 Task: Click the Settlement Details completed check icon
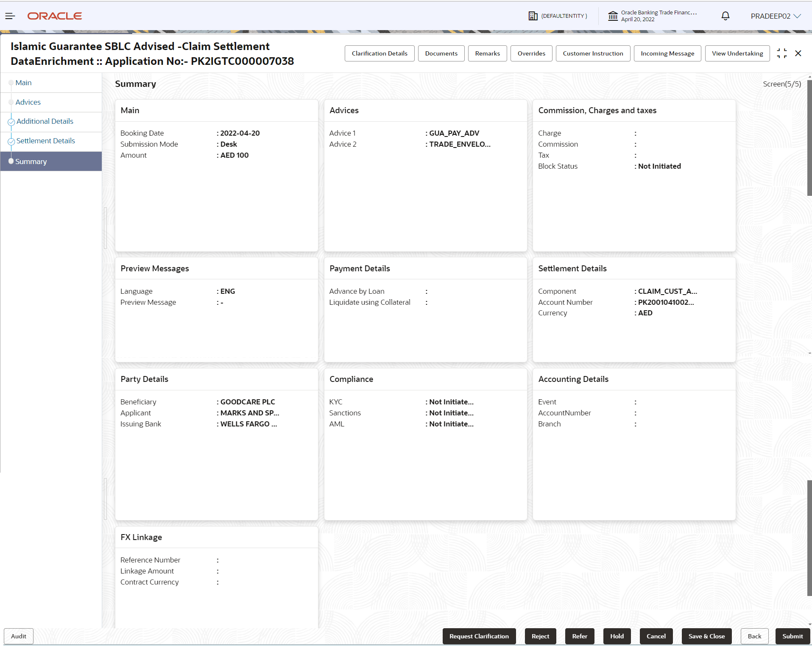tap(11, 142)
